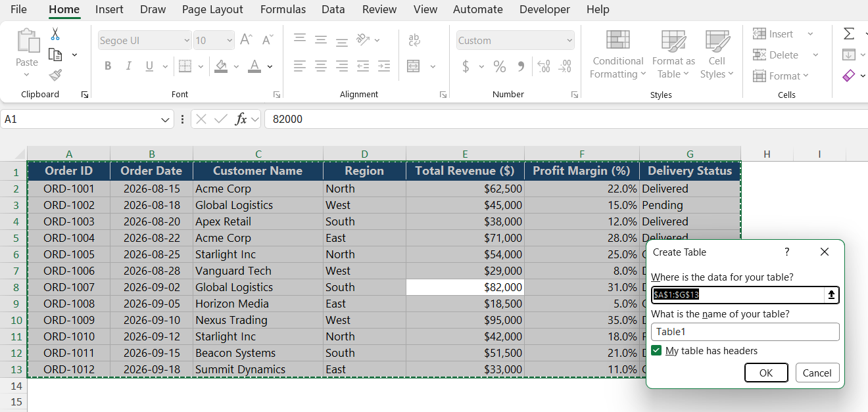Open the font name combo box
This screenshot has height=412, width=868.
[145, 40]
